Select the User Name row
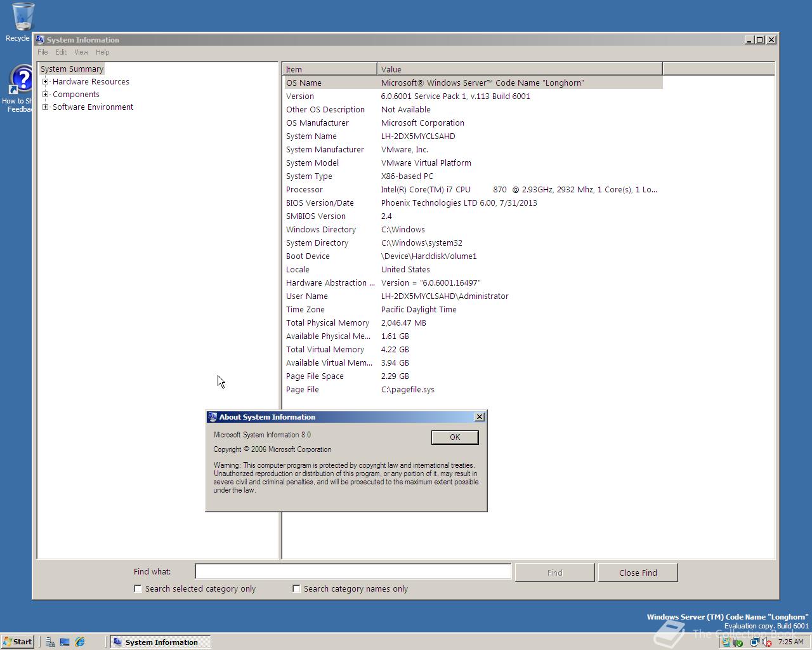 (473, 296)
